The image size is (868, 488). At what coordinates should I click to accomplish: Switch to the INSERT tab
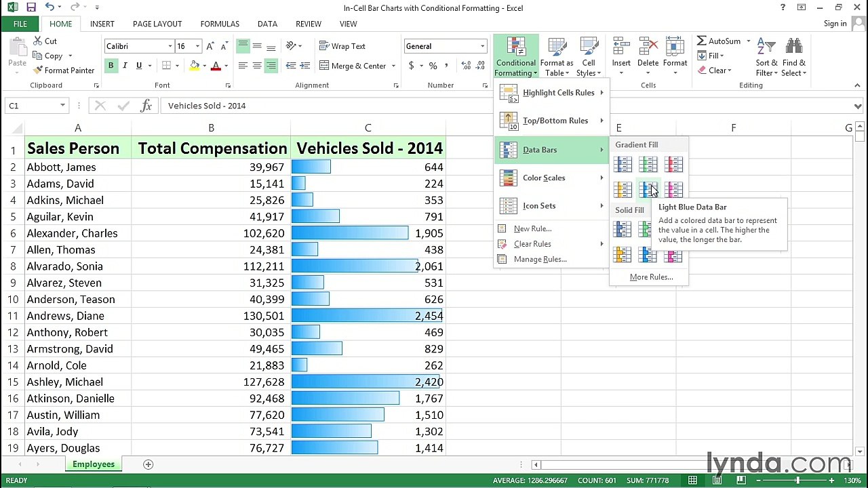[102, 24]
